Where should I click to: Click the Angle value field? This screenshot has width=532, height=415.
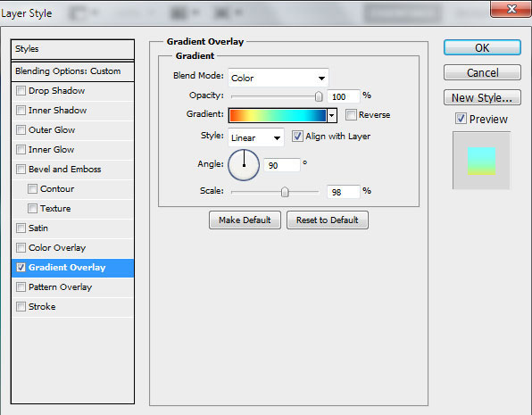282,165
